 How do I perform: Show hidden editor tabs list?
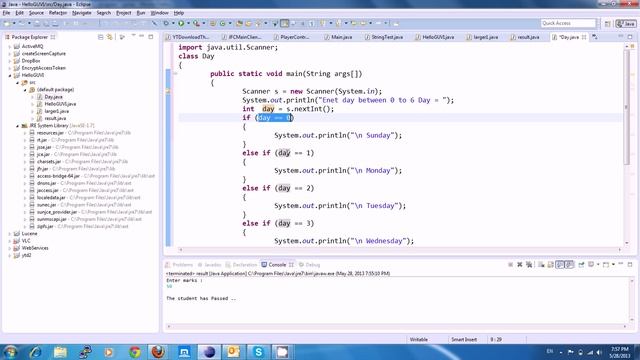[x=595, y=37]
